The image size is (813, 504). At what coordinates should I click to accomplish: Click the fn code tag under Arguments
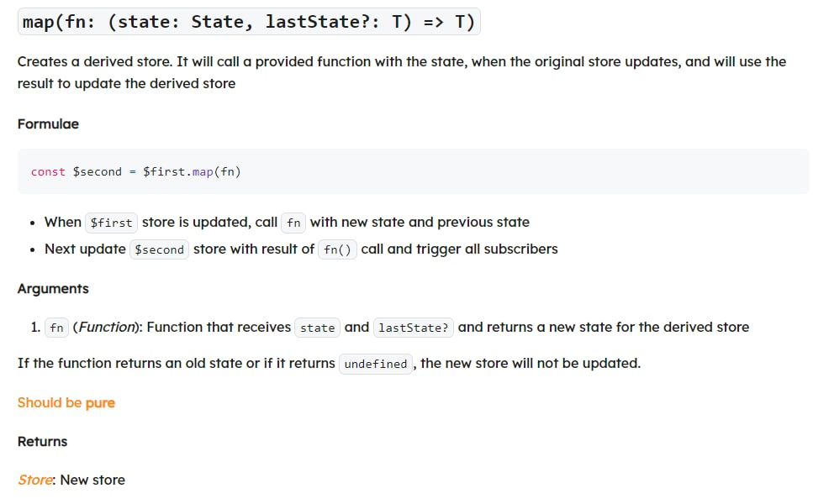click(x=56, y=328)
